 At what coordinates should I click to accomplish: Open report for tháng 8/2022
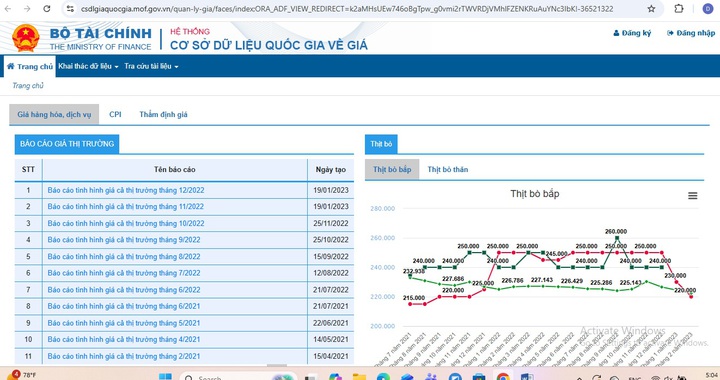tap(124, 257)
